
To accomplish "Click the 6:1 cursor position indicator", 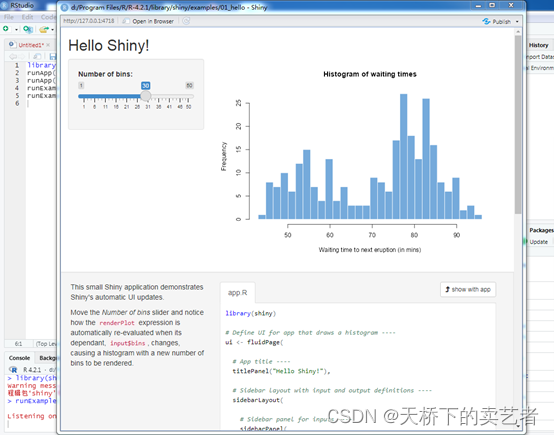I will tap(18, 344).
